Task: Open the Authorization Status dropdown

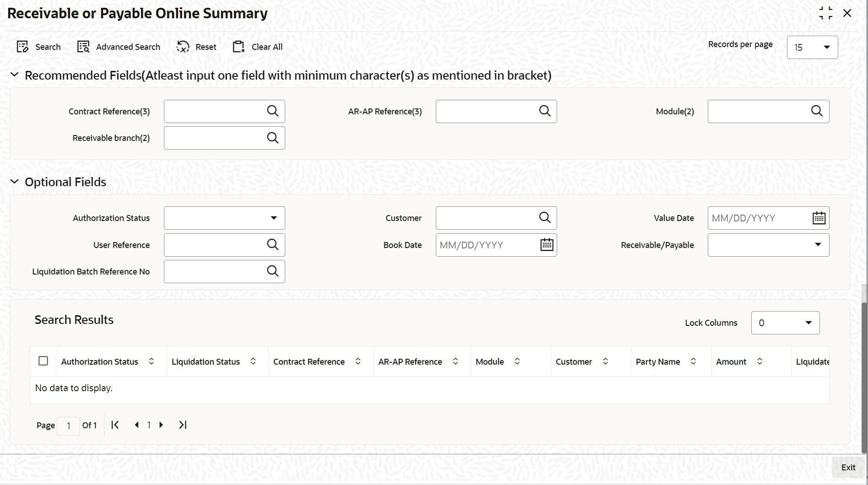Action: [274, 218]
